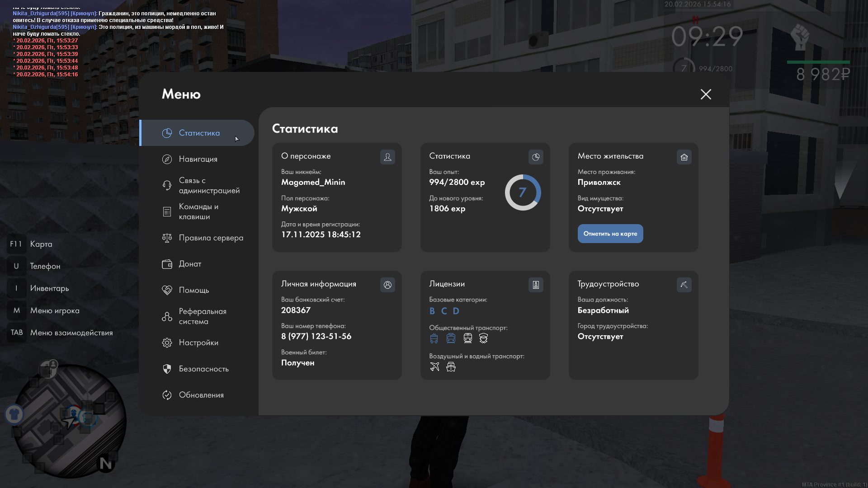The image size is (868, 488).
Task: Click the ship license icon
Action: (x=451, y=367)
